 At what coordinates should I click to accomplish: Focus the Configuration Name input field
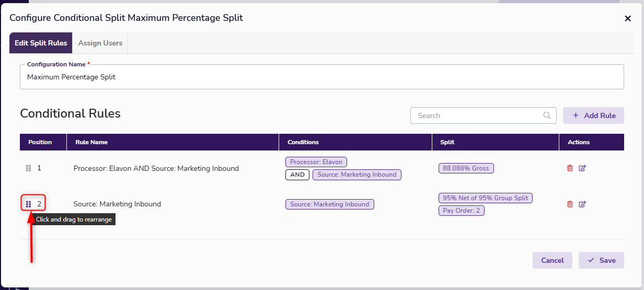pos(321,77)
